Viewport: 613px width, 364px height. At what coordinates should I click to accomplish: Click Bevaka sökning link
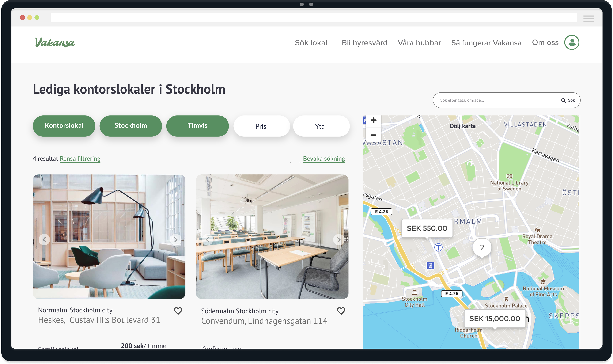324,159
